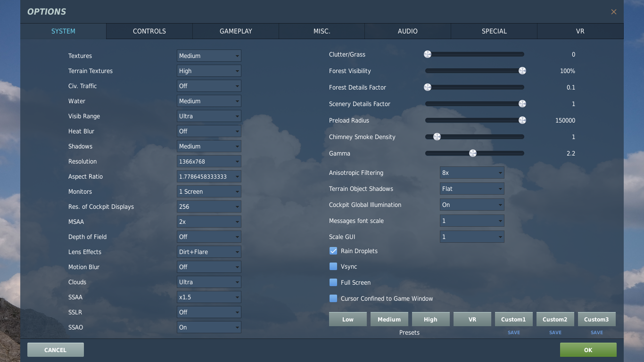Open the MSAA dropdown
This screenshot has width=644, height=362.
click(x=209, y=222)
